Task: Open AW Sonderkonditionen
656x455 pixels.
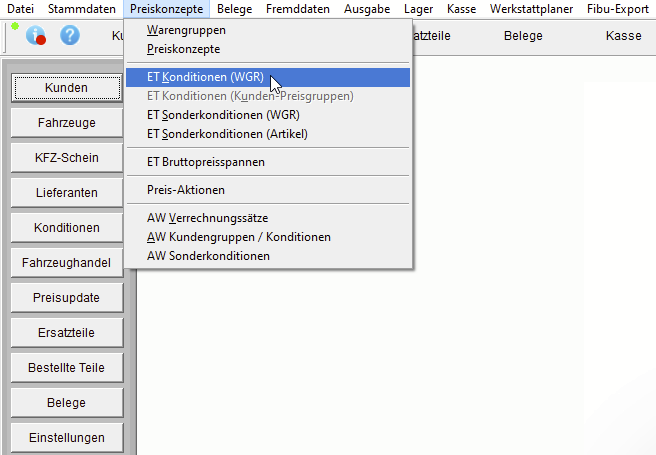Action: click(x=268, y=256)
